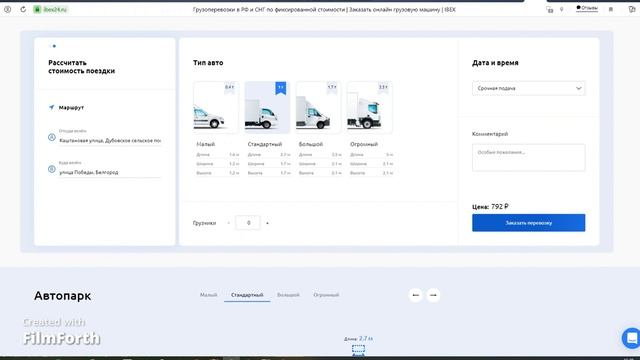640x360 pixels.
Task: Select the Стандартный truck thumbnail
Action: [267, 107]
